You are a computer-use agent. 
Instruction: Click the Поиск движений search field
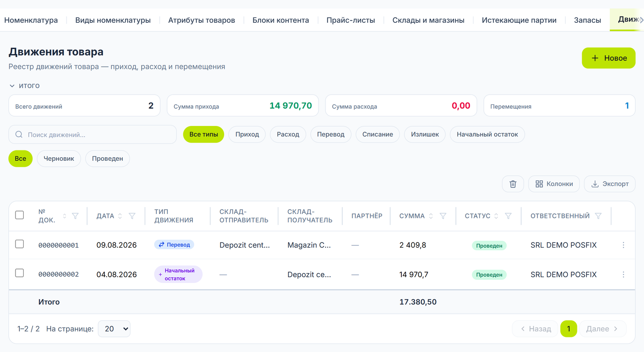[x=93, y=135]
